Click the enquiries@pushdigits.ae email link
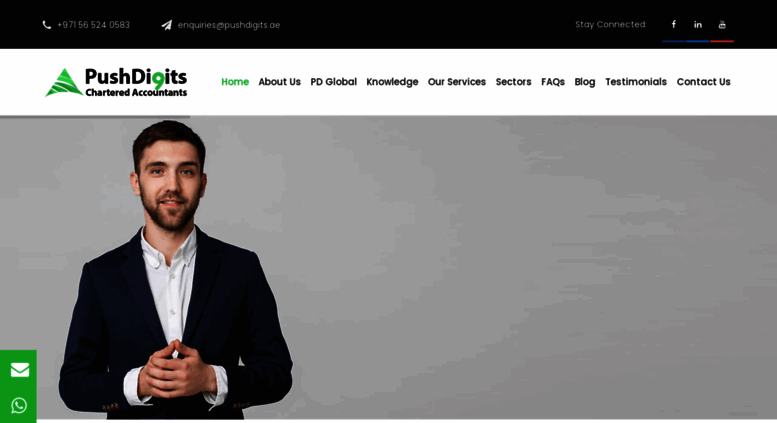 (x=229, y=25)
